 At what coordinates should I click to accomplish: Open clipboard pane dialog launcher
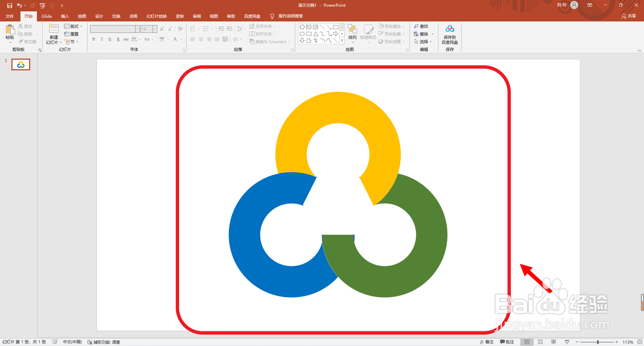(40, 50)
